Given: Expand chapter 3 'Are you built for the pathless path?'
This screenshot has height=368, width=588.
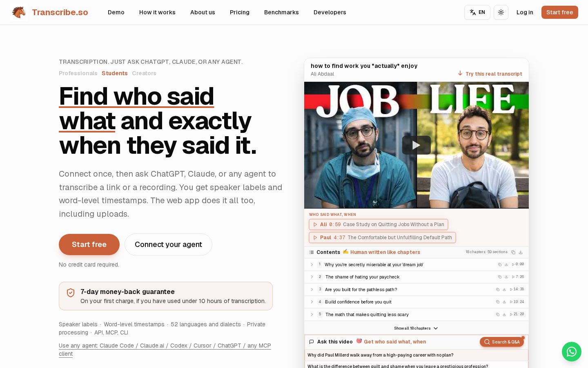Looking at the screenshot, I should (x=312, y=289).
